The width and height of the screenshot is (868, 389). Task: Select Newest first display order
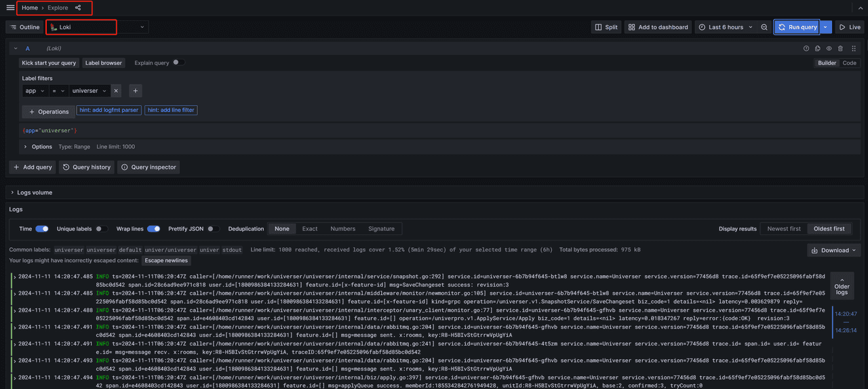pyautogui.click(x=783, y=229)
